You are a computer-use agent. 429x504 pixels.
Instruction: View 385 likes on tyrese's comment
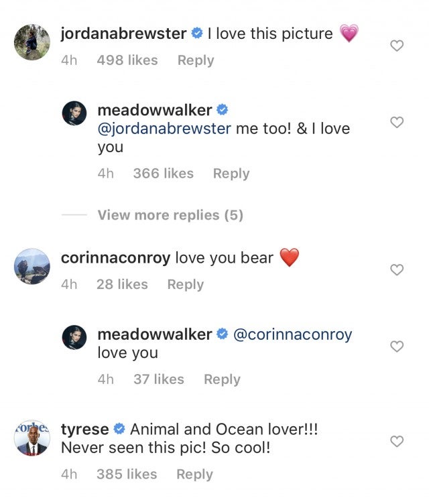click(x=127, y=475)
